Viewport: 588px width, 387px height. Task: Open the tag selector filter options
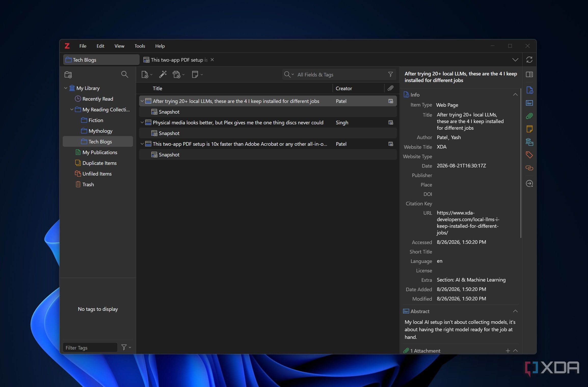click(x=126, y=347)
